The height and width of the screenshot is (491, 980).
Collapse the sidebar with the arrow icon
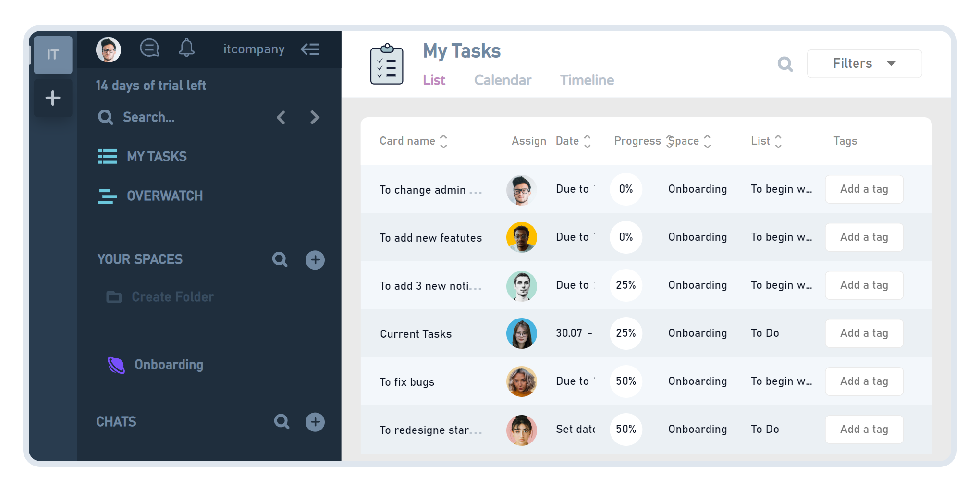[x=310, y=49]
